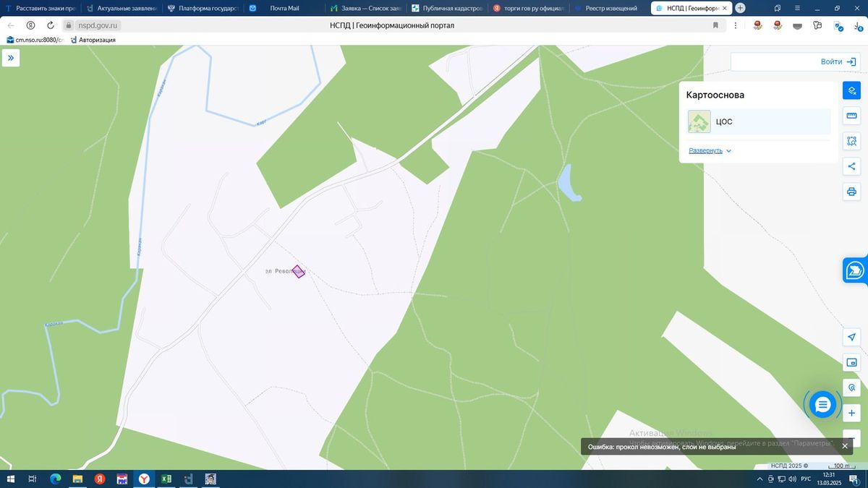Click the map search locator icon
This screenshot has width=868, height=488.
[x=852, y=388]
